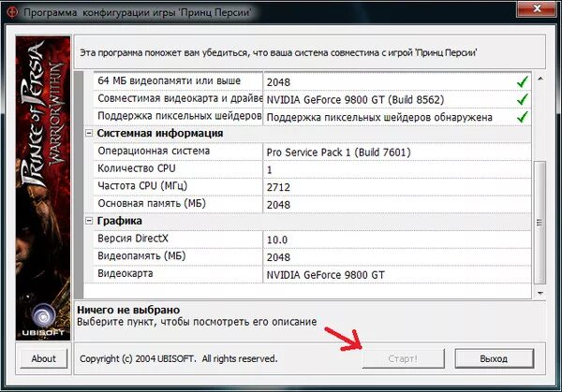Click the Prince of Persia Warrior Within banner
The height and width of the screenshot is (392, 562).
(x=43, y=188)
